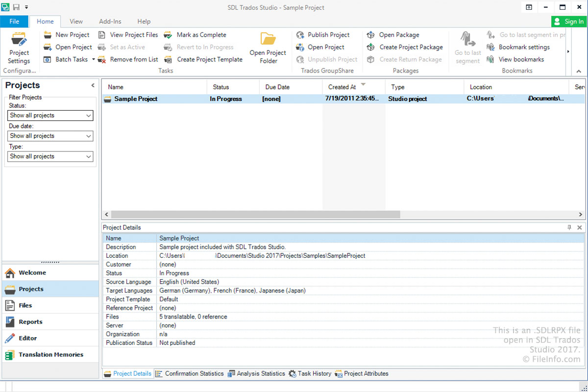Click the New Project icon
Image resolution: width=588 pixels, height=392 pixels.
(x=48, y=35)
